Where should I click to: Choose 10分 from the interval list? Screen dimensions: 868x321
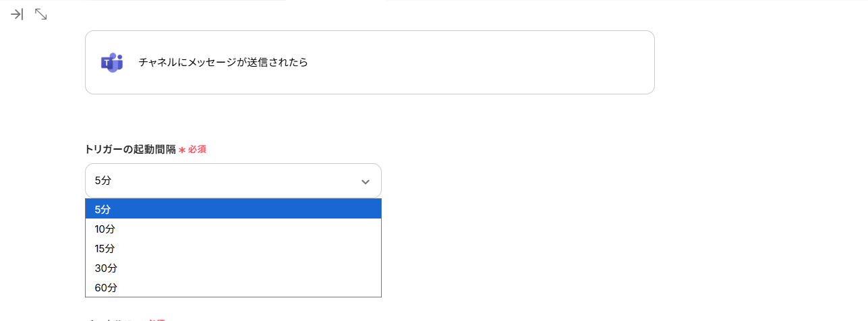coord(105,229)
